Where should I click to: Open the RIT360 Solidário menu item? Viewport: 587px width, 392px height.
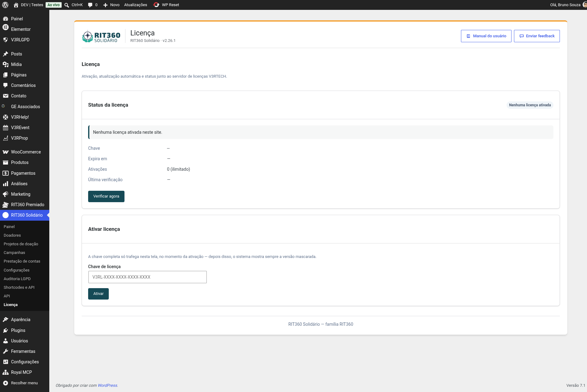pos(25,215)
